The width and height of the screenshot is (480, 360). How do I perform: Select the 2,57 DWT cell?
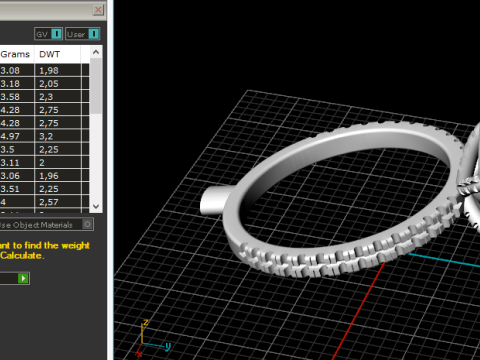(58, 202)
